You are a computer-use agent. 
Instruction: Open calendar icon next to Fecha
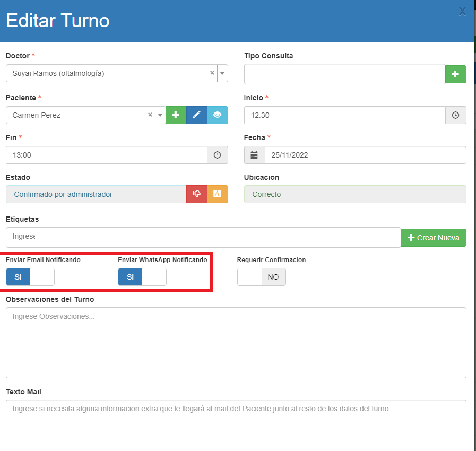[254, 155]
